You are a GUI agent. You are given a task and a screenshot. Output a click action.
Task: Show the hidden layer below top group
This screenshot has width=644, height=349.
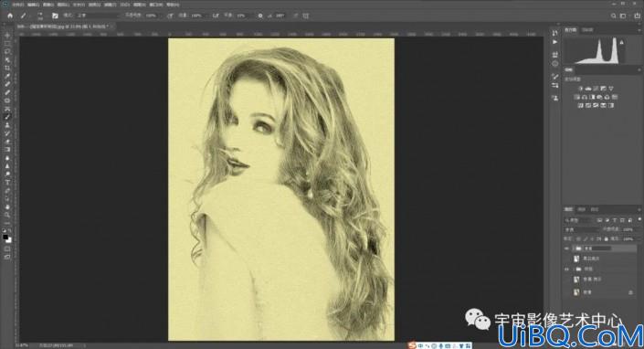[x=566, y=259]
